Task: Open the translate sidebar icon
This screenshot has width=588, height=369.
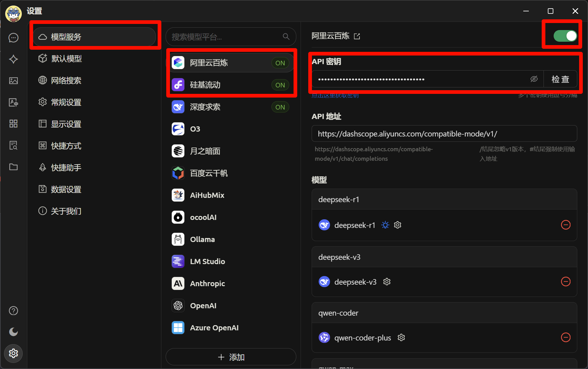Action: 13,102
